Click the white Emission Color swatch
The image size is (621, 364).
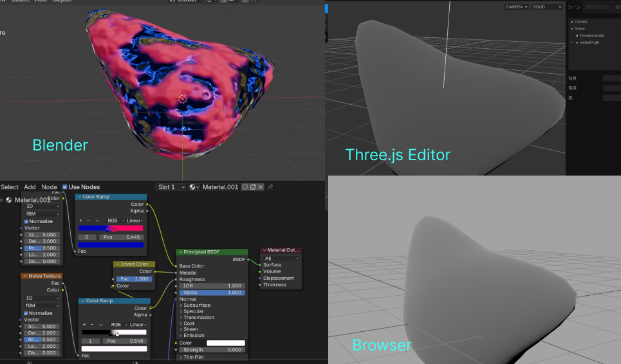click(225, 343)
